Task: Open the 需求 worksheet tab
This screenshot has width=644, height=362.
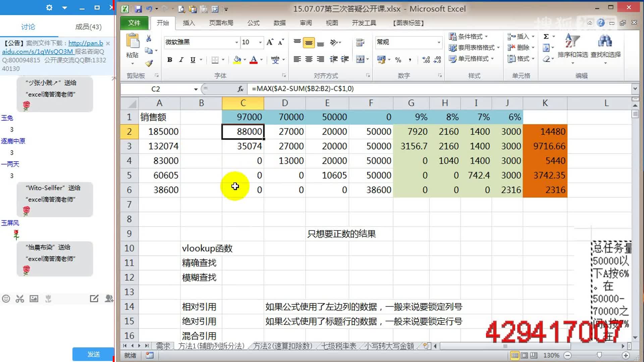Action: pyautogui.click(x=163, y=346)
